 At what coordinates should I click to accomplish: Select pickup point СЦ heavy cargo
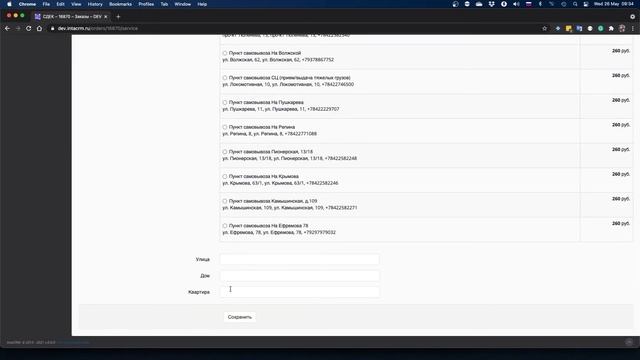(x=224, y=78)
